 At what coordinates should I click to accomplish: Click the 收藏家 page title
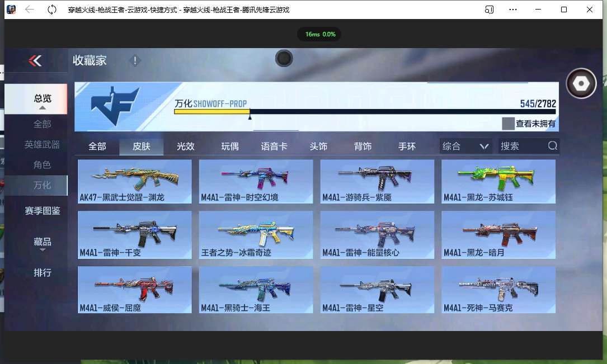pyautogui.click(x=90, y=60)
